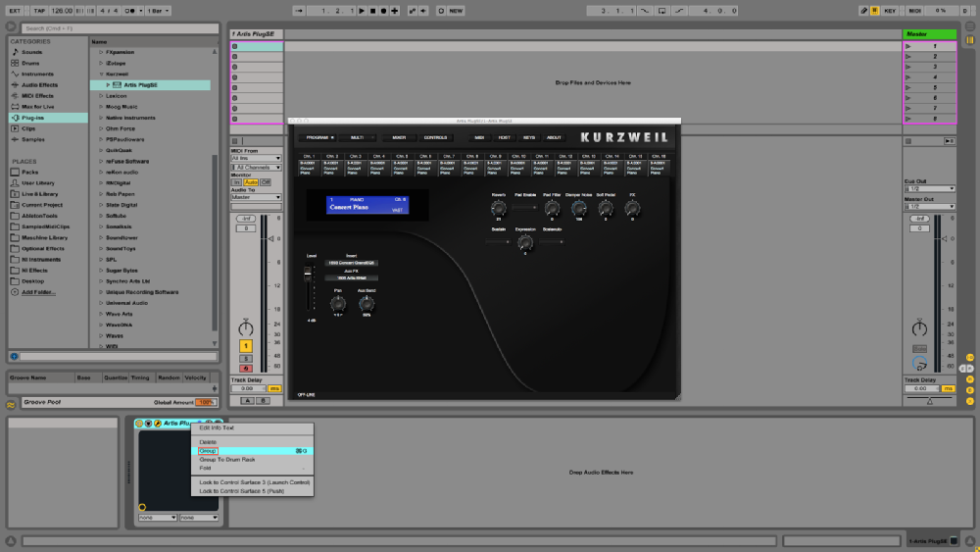Enable the track Solo button
Image resolution: width=980 pixels, height=552 pixels.
coord(246,358)
